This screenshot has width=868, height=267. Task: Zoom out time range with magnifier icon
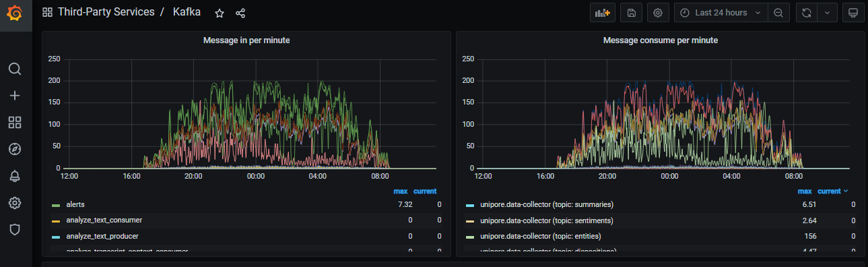click(x=778, y=13)
